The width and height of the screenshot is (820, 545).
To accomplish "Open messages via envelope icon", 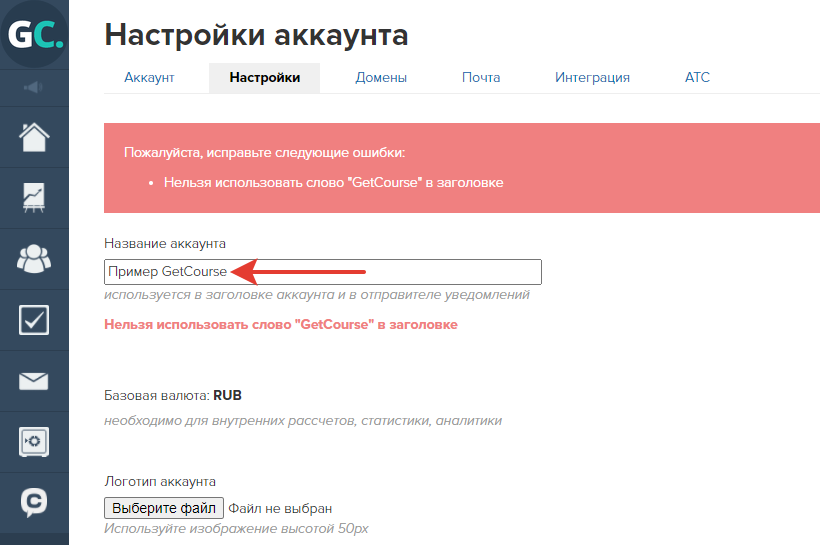I will pyautogui.click(x=34, y=381).
